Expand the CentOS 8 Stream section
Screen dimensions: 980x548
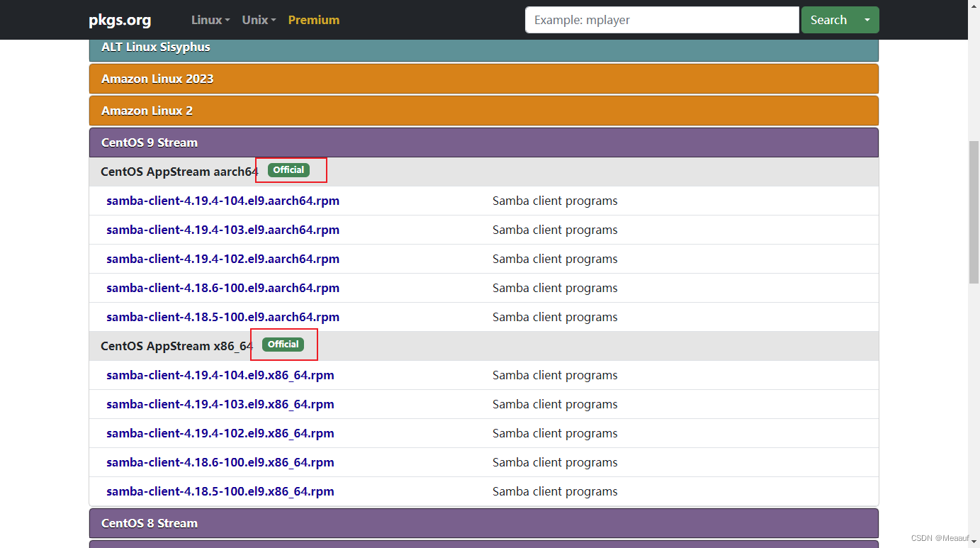coord(484,523)
